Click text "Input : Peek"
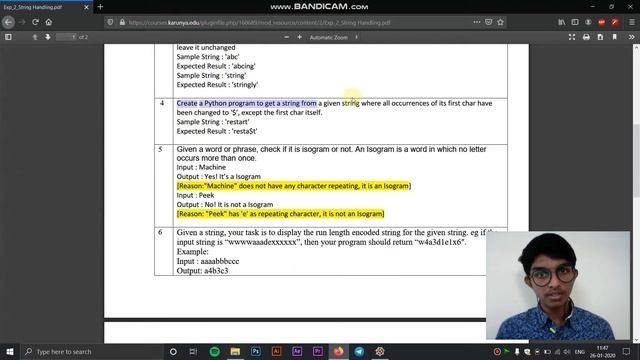Image resolution: width=640 pixels, height=360 pixels. [196, 195]
